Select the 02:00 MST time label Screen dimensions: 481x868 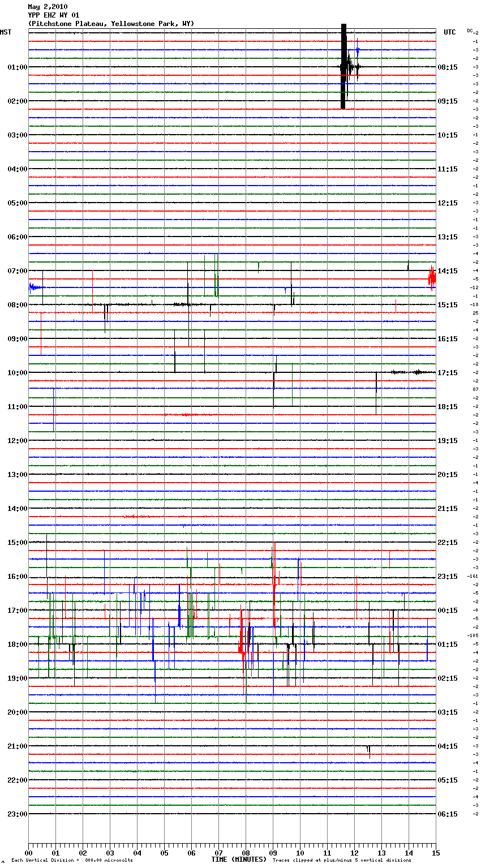coord(17,101)
